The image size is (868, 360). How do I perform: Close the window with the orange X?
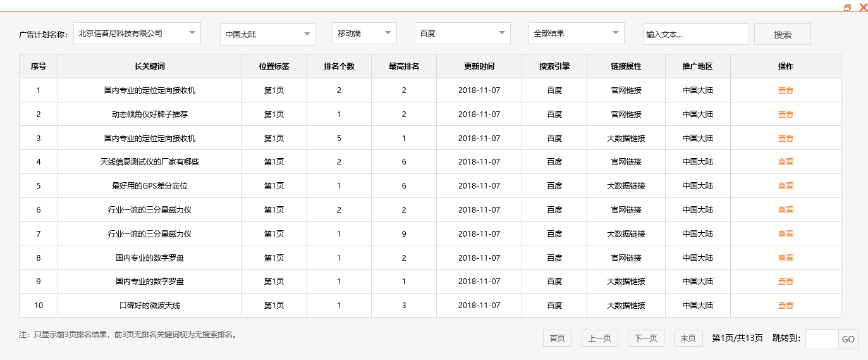[863, 8]
